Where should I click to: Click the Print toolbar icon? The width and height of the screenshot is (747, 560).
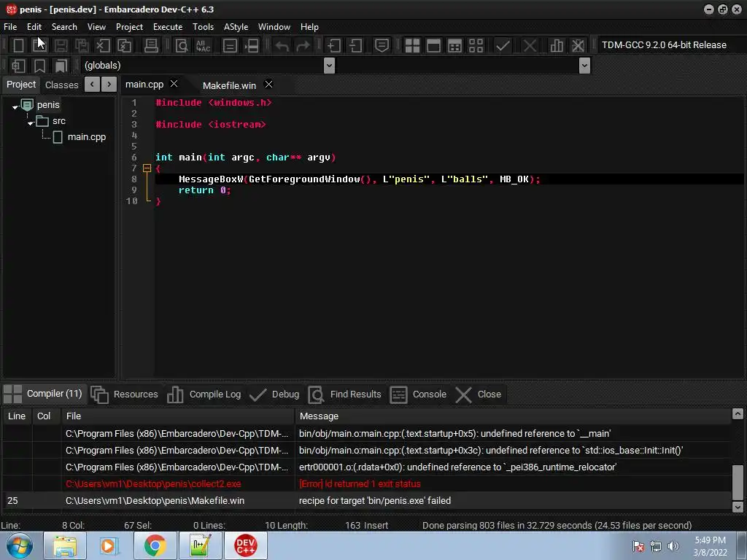click(151, 46)
